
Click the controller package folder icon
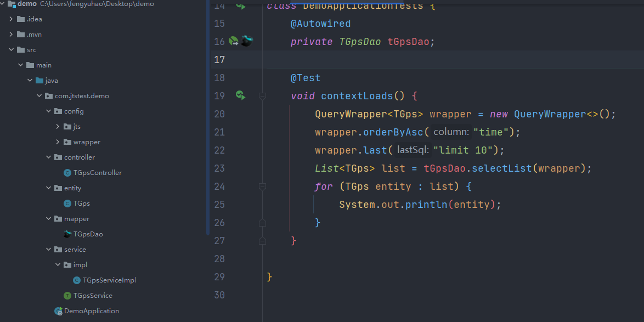click(58, 157)
